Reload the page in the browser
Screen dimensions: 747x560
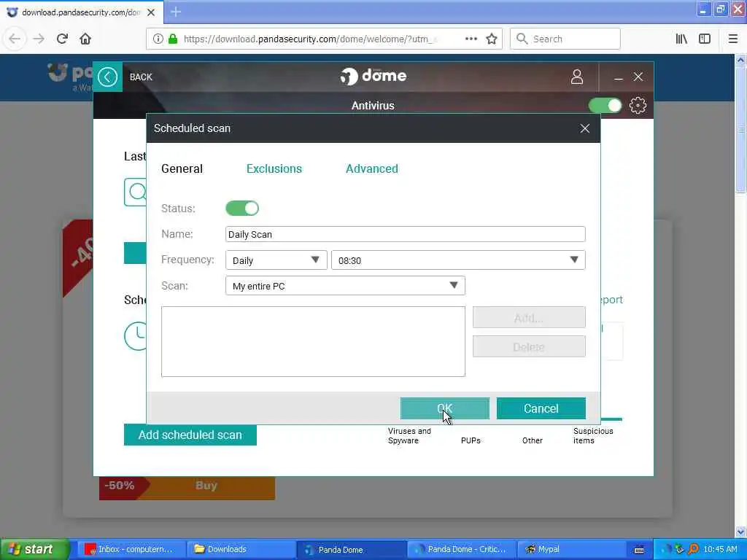62,39
